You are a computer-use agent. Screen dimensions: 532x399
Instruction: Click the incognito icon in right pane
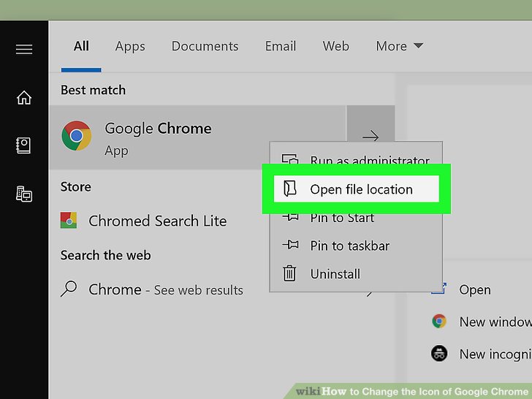click(x=439, y=353)
